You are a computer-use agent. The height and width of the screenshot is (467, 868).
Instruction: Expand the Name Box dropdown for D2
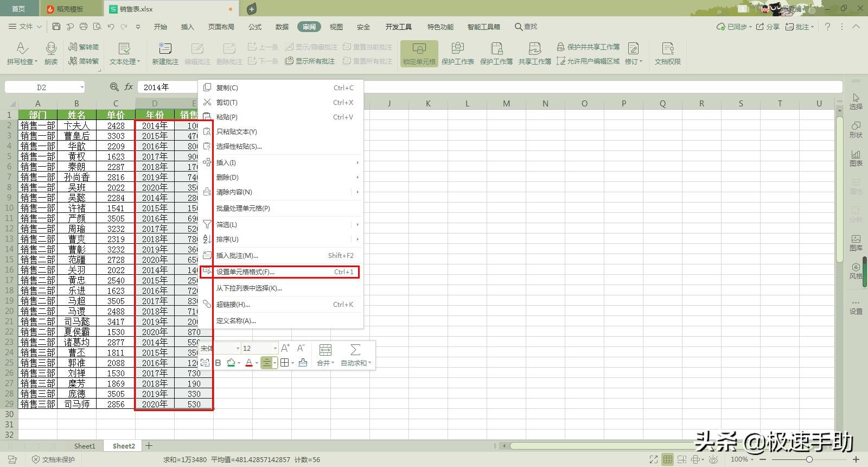(x=82, y=87)
